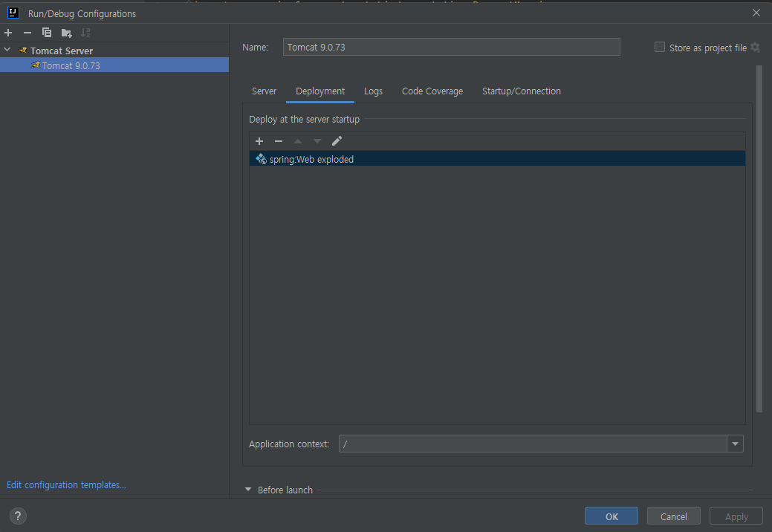Screen dimensions: 772x532
Task: Click the right panel vertical scrollbar
Action: pyautogui.click(x=759, y=240)
